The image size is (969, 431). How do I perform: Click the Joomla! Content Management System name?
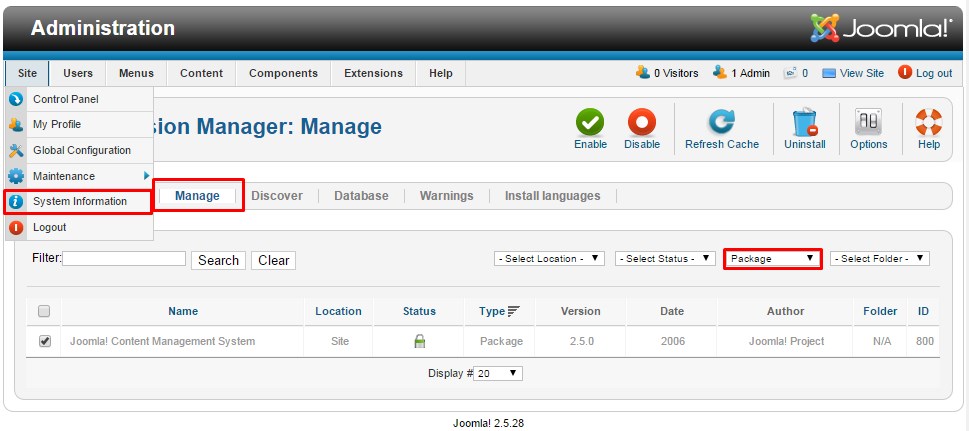click(x=162, y=341)
